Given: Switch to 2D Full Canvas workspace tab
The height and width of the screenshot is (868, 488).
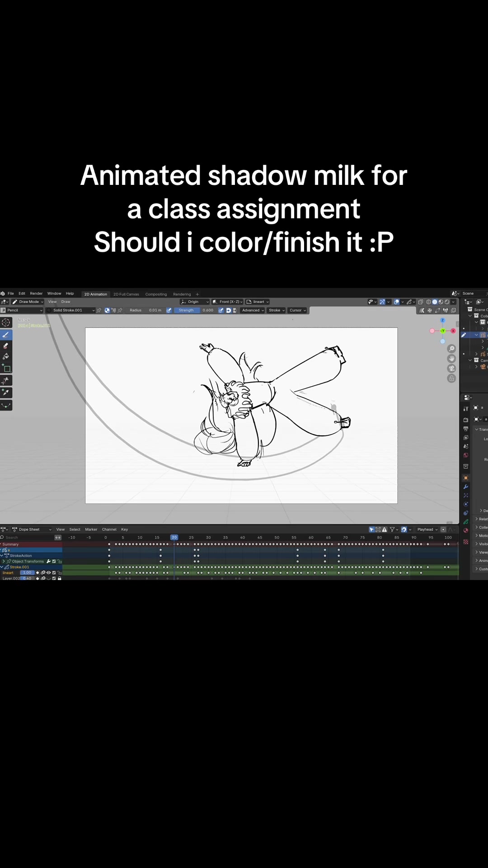Looking at the screenshot, I should tap(126, 294).
